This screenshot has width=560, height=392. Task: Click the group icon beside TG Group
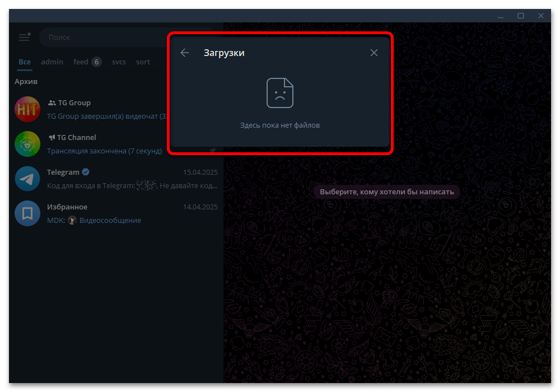(52, 103)
